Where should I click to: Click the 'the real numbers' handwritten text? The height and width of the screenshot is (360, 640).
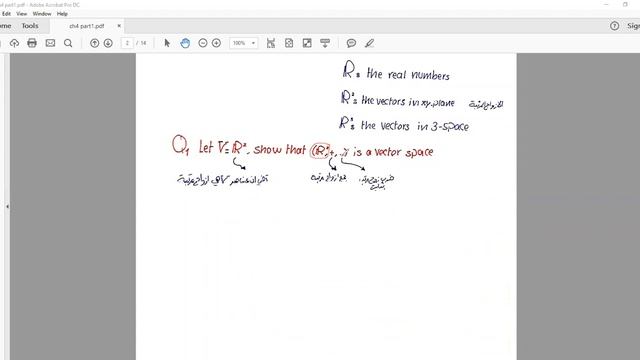pyautogui.click(x=408, y=74)
